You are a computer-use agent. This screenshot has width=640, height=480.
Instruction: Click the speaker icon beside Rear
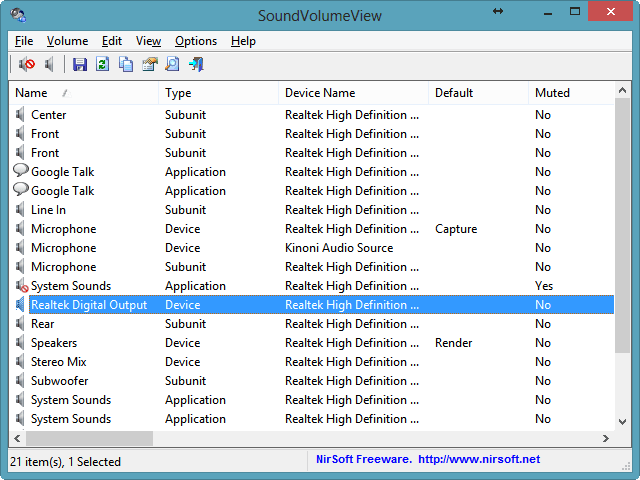click(20, 324)
